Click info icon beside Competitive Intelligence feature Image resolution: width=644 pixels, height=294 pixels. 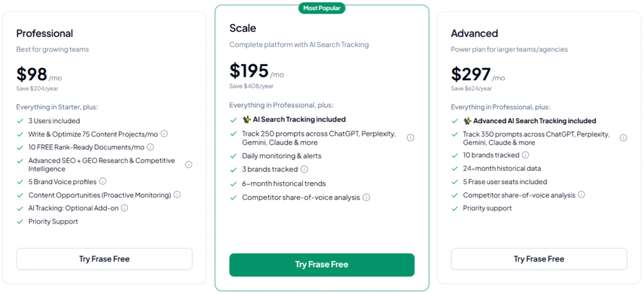[x=189, y=165]
